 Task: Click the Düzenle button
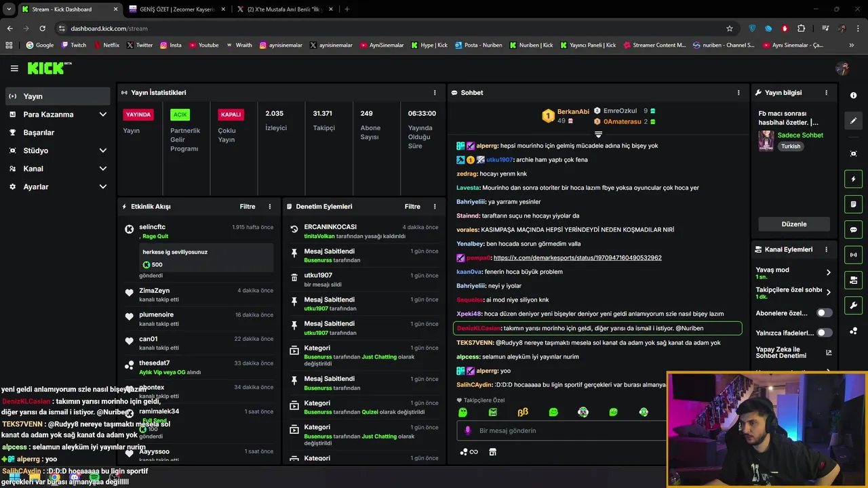tap(793, 224)
